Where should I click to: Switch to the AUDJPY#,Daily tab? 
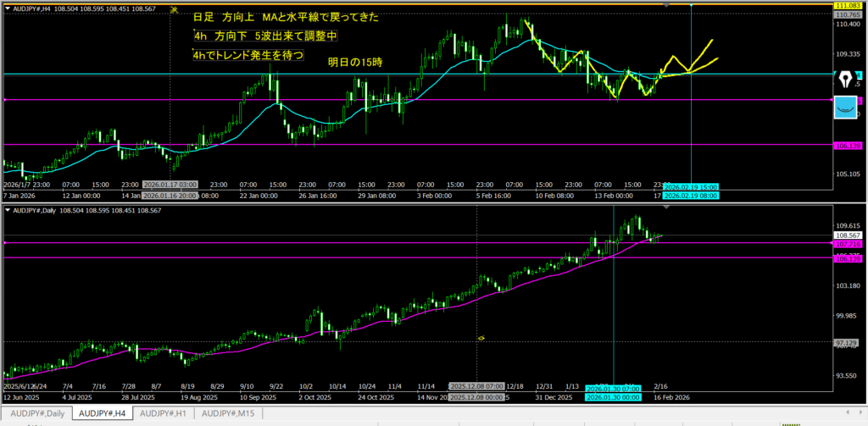click(x=35, y=413)
